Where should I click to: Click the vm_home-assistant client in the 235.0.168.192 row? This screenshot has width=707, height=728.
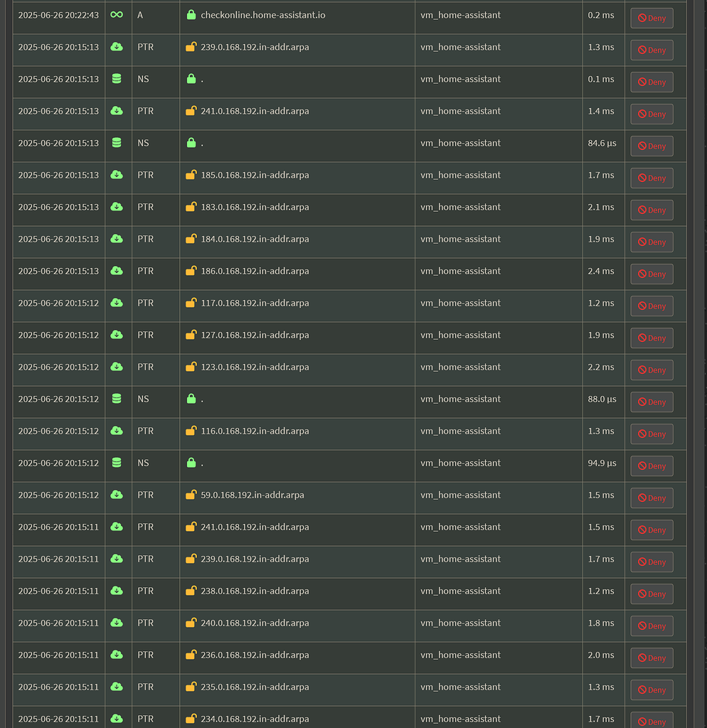(460, 687)
